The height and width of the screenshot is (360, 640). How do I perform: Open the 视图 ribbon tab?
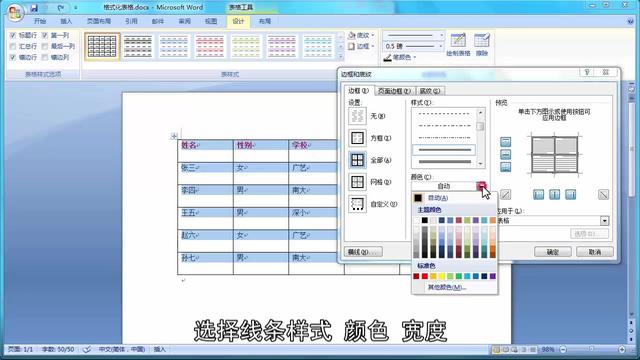coord(211,21)
